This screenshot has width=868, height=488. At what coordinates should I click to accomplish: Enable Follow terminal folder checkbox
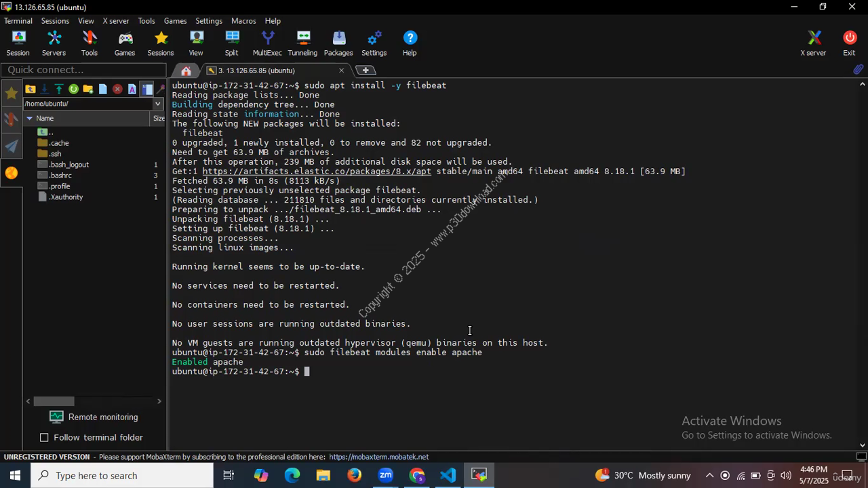point(44,437)
